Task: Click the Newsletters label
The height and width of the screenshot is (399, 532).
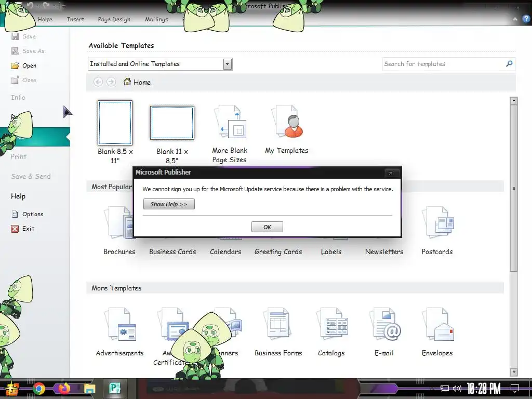Action: (x=384, y=252)
